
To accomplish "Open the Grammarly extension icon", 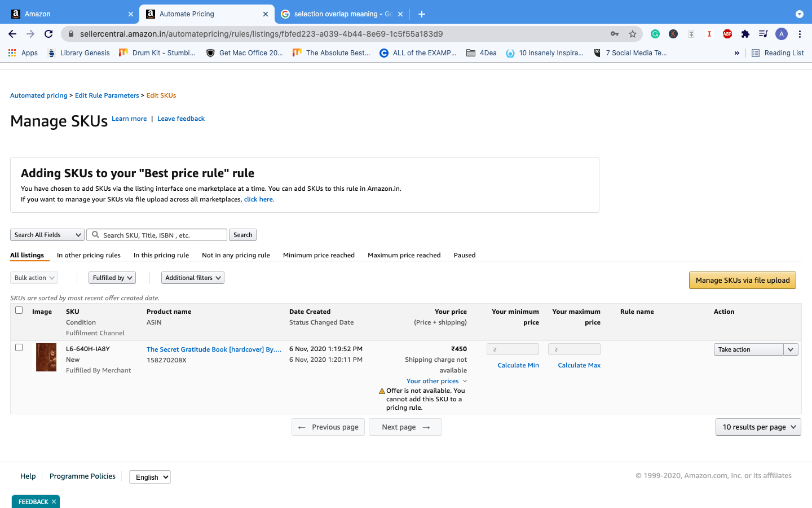I will pyautogui.click(x=655, y=34).
